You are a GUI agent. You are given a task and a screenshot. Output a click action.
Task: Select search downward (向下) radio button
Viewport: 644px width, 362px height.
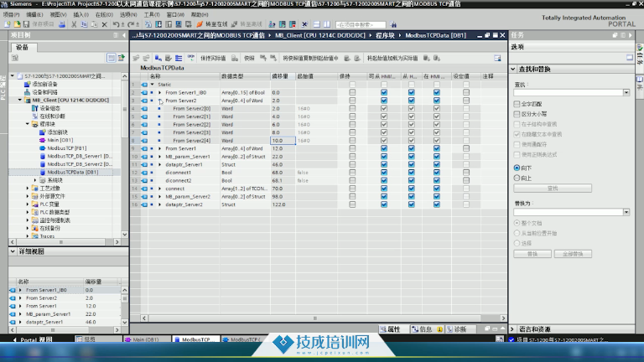(517, 168)
